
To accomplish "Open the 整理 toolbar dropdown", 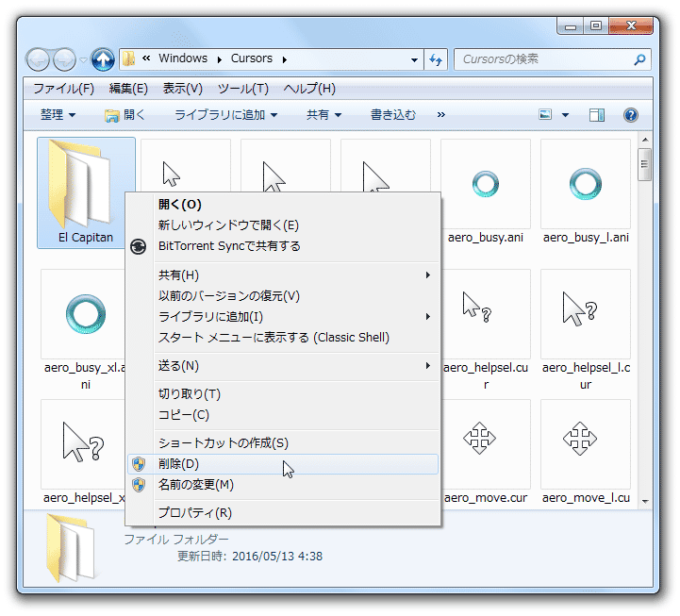I will (x=58, y=114).
